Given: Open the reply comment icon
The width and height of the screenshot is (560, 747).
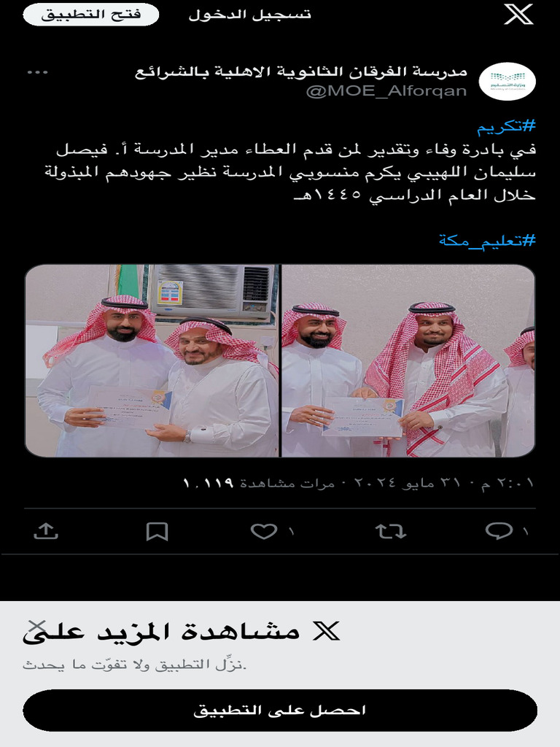Looking at the screenshot, I should (x=499, y=531).
